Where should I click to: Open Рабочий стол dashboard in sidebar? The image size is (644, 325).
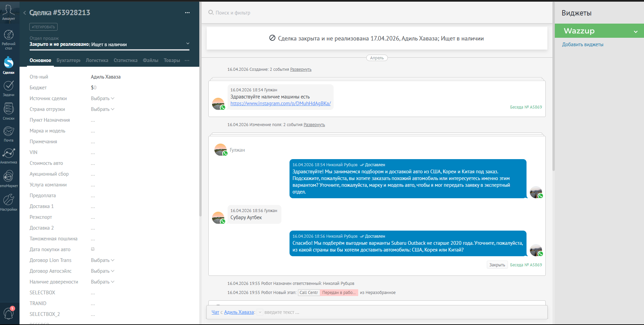click(8, 40)
